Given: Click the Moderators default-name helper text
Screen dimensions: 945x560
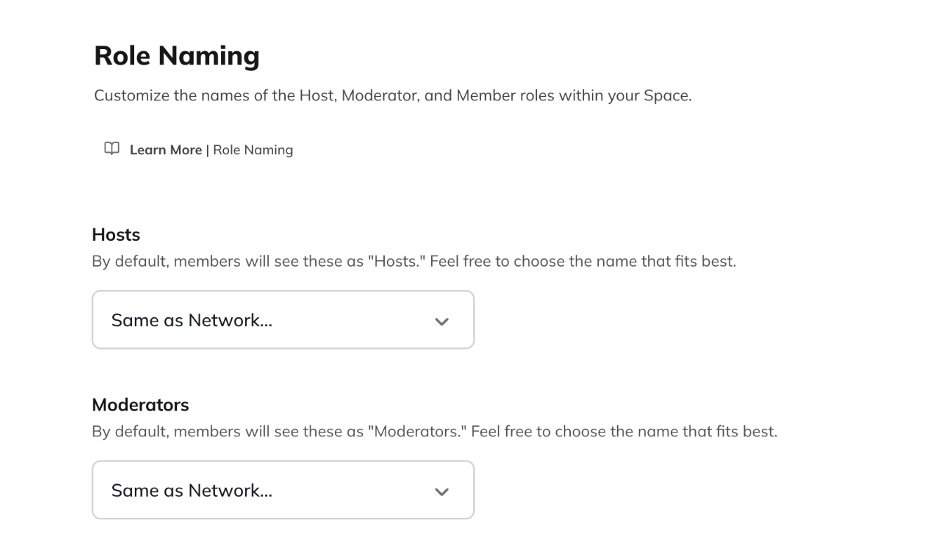Looking at the screenshot, I should coord(435,432).
